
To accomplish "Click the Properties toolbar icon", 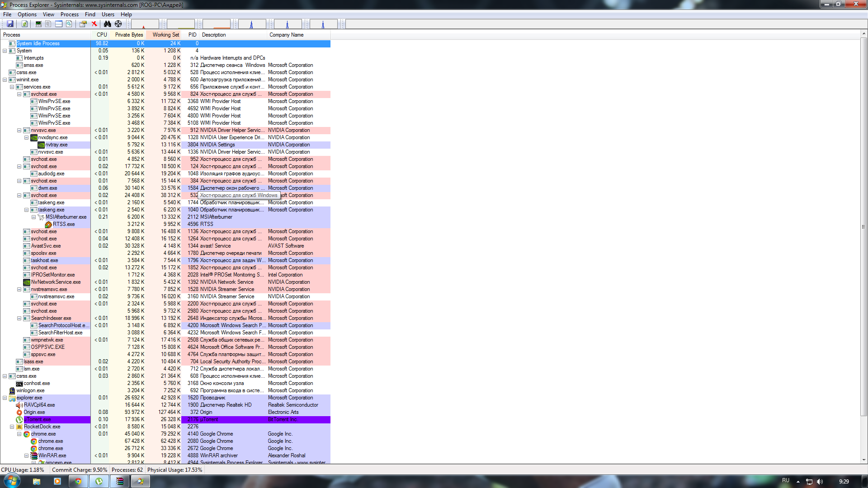I will (83, 24).
